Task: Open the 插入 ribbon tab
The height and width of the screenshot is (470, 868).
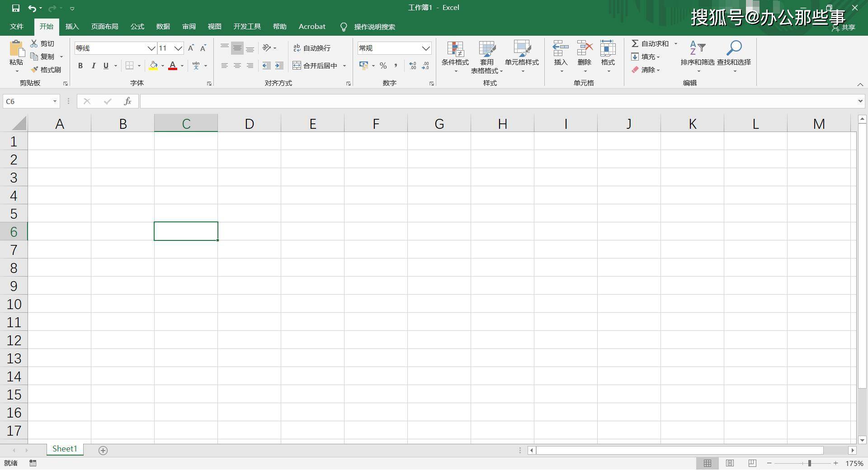Action: pos(72,27)
